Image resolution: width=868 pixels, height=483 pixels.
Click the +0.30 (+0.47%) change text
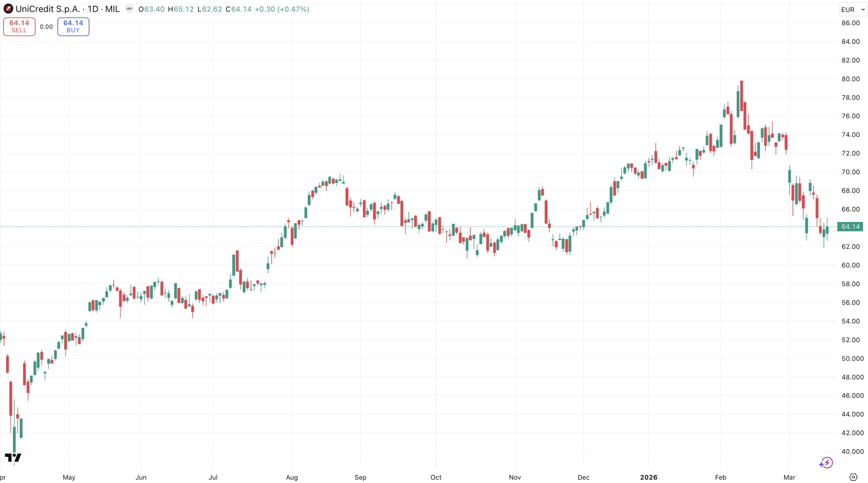point(282,9)
